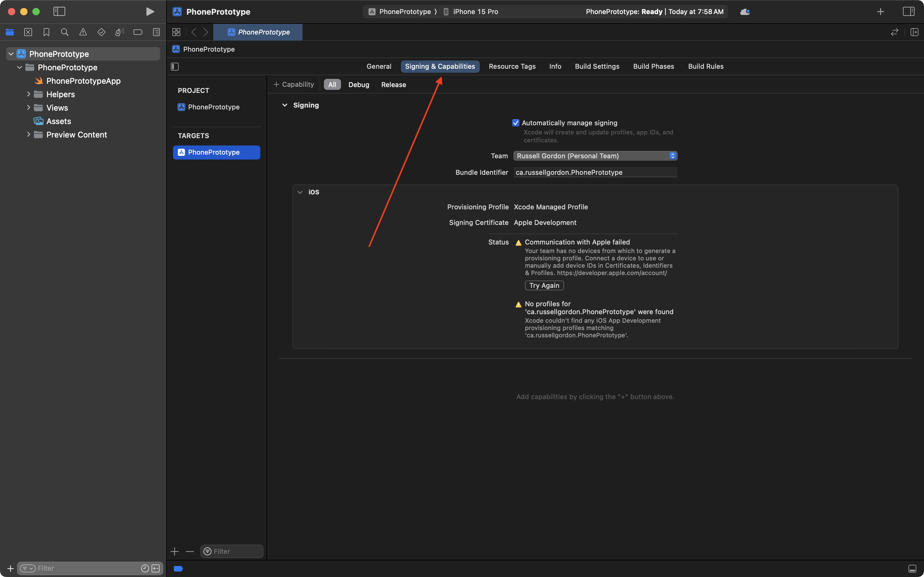Open the related items grid icon

click(176, 32)
